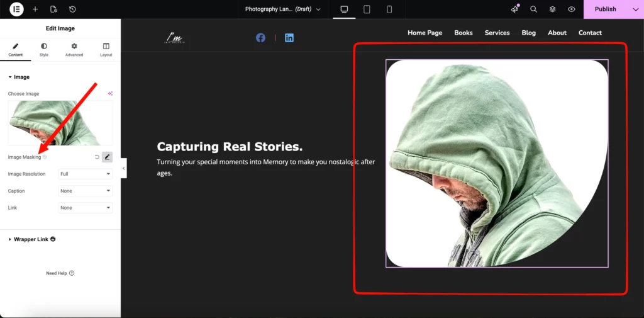The height and width of the screenshot is (318, 644).
Task: Click the Publish button
Action: (606, 9)
